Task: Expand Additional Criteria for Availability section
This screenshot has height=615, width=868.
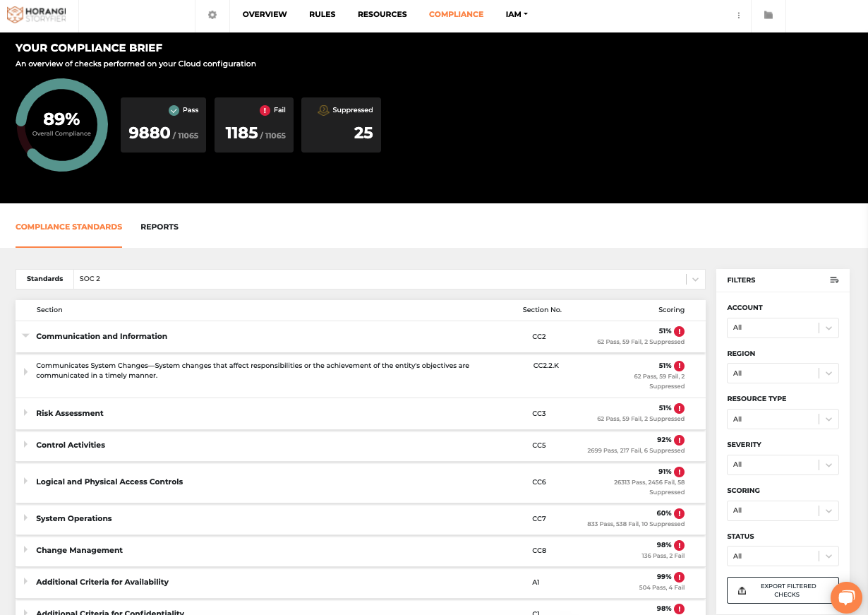Action: (x=25, y=582)
